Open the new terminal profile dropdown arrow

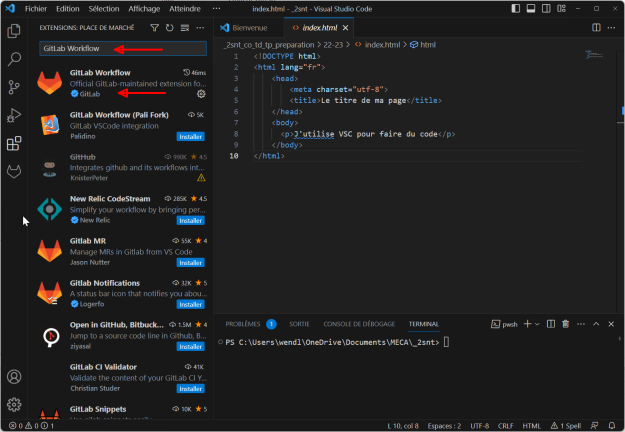tap(537, 324)
